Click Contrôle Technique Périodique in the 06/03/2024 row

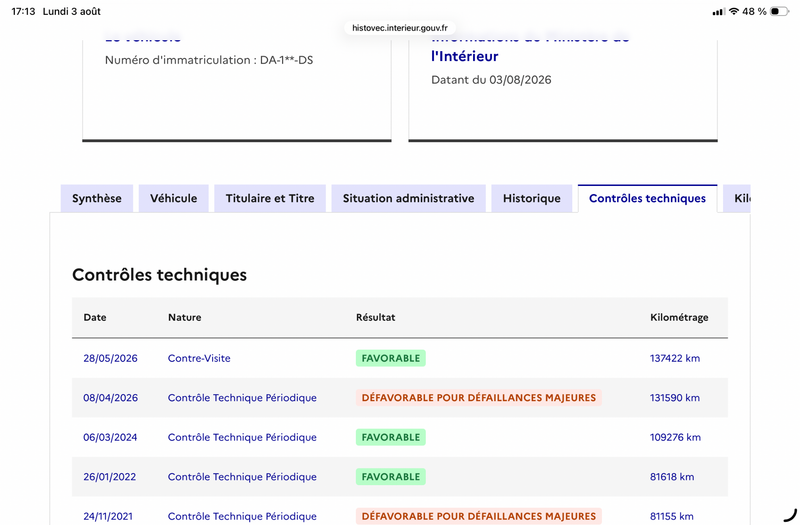pyautogui.click(x=242, y=437)
